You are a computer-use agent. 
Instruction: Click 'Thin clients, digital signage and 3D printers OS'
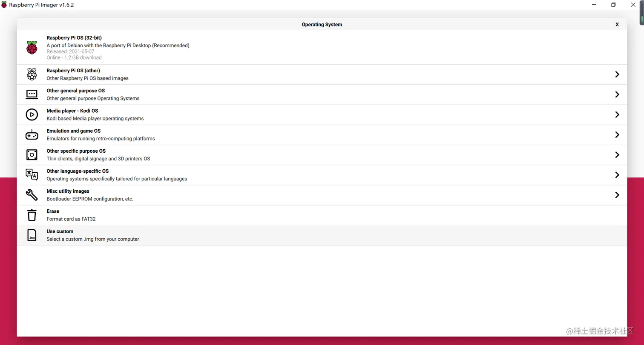point(98,159)
